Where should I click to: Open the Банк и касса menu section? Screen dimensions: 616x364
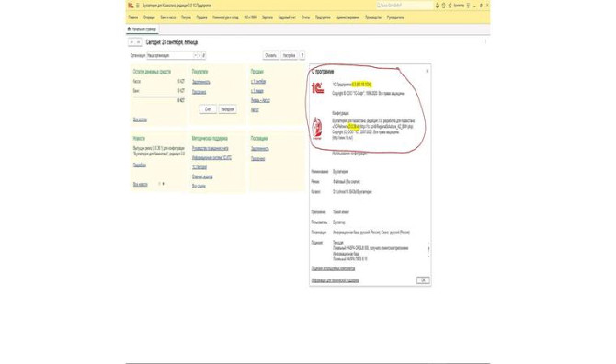[x=168, y=17]
